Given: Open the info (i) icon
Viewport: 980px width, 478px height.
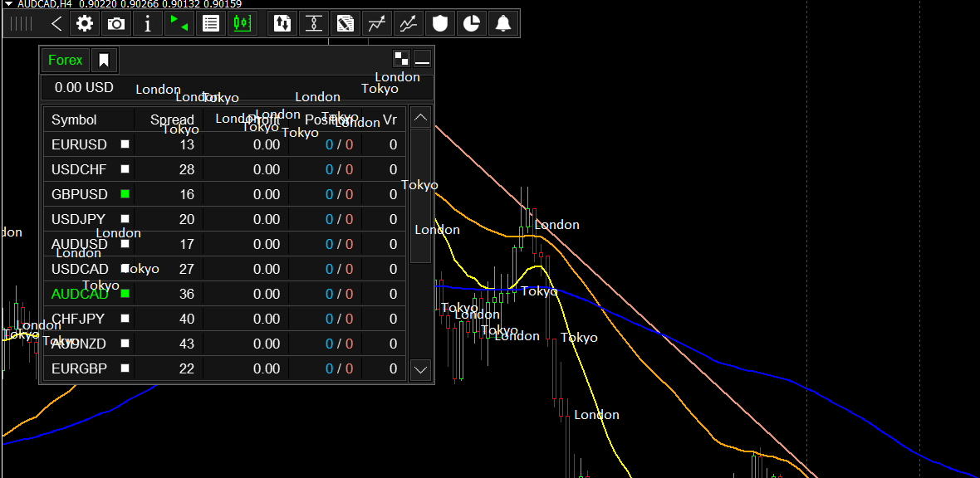Looking at the screenshot, I should 148,24.
